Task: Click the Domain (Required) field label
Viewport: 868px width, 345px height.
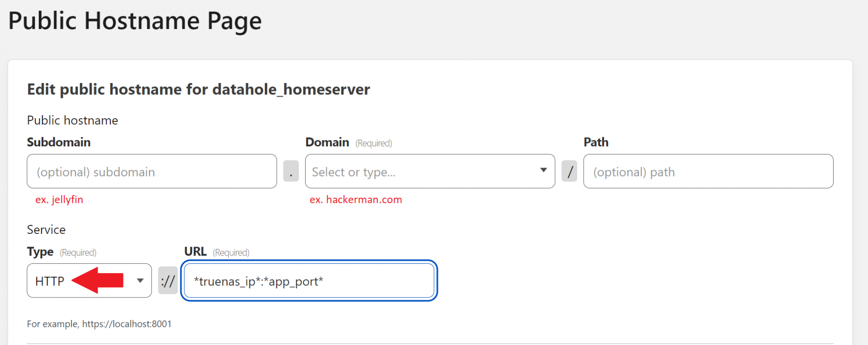Action: (349, 143)
